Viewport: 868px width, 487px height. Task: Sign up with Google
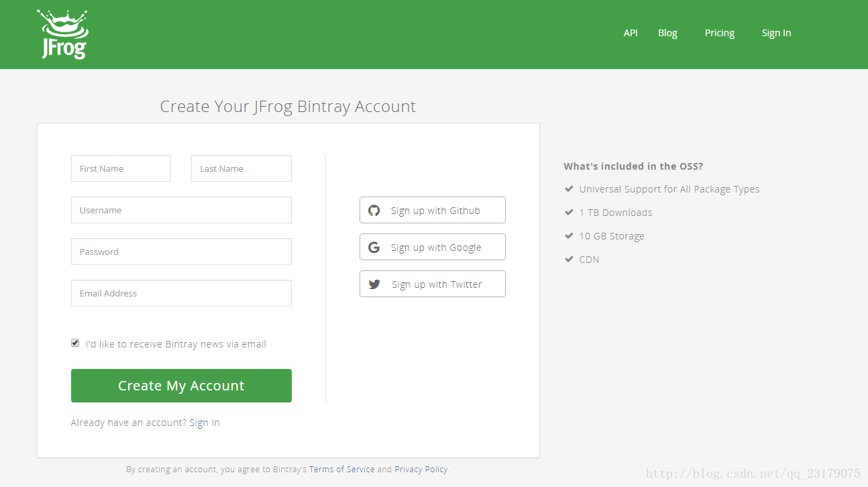[x=433, y=247]
